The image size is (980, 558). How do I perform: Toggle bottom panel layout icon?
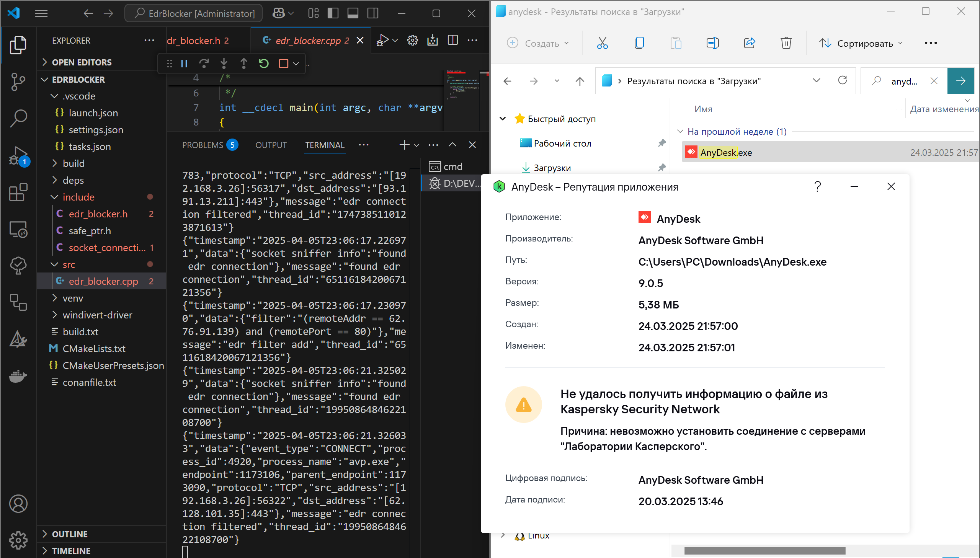click(353, 13)
